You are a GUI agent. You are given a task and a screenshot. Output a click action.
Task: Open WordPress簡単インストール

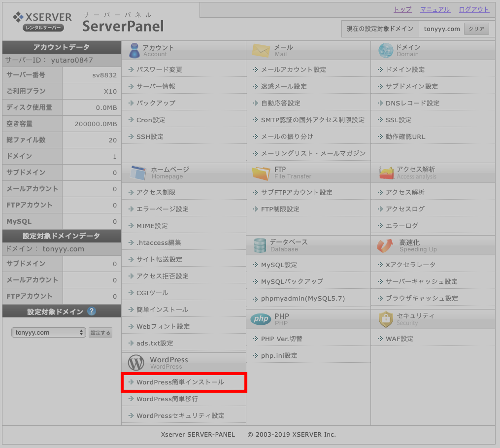pyautogui.click(x=180, y=382)
